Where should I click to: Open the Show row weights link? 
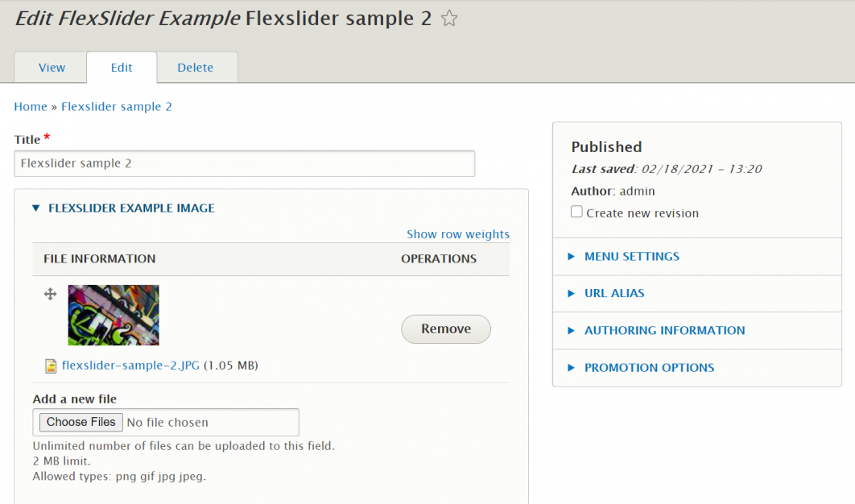pyautogui.click(x=457, y=234)
